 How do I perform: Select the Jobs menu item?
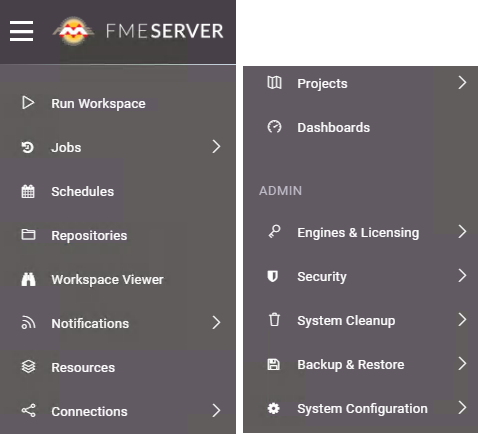66,147
